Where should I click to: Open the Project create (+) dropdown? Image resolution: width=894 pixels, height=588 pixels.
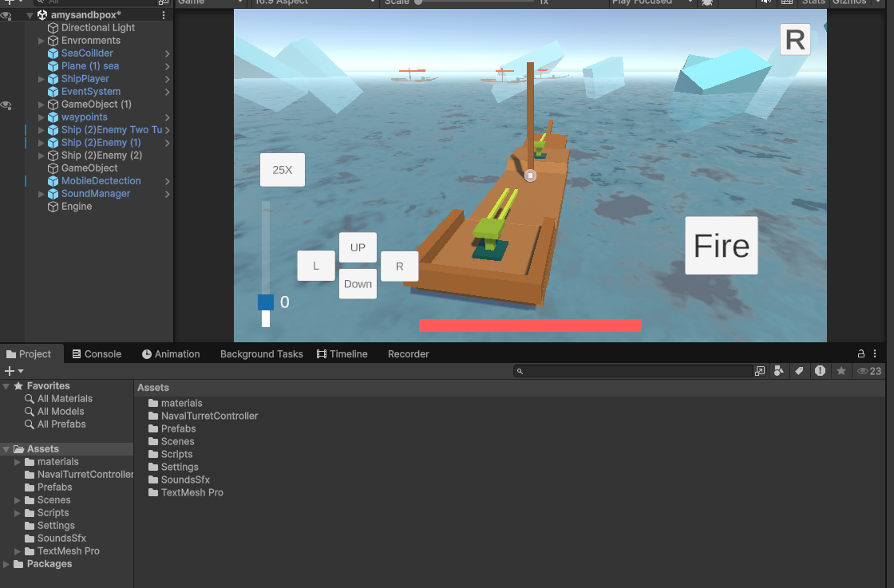tap(14, 371)
